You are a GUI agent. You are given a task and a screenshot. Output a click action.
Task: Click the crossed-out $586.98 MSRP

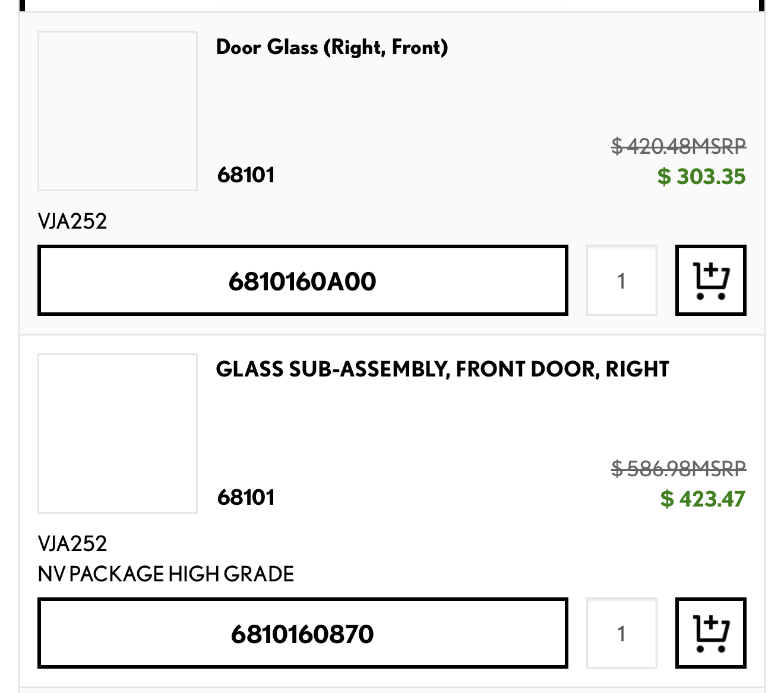(678, 469)
